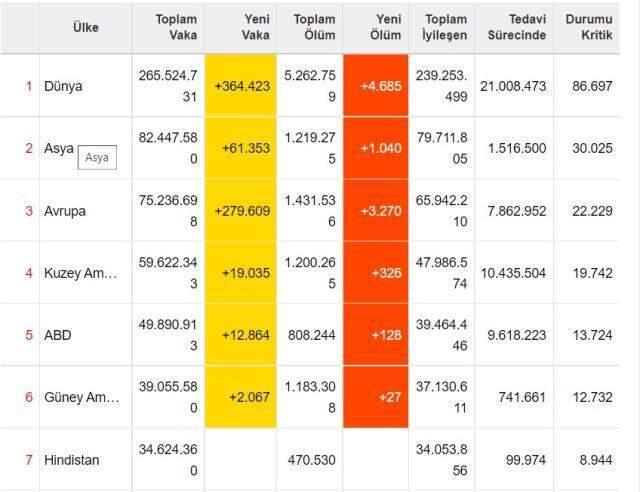
Task: Open the Avrupa country entry
Action: pos(66,210)
